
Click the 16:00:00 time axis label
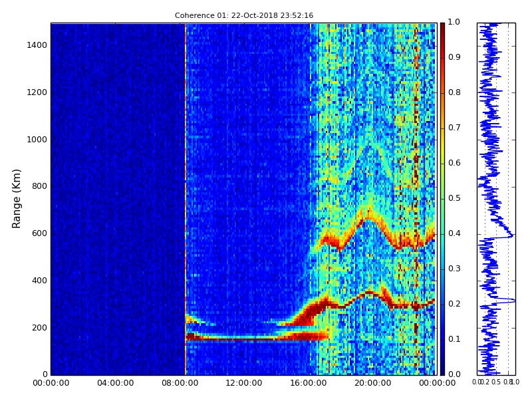point(309,383)
